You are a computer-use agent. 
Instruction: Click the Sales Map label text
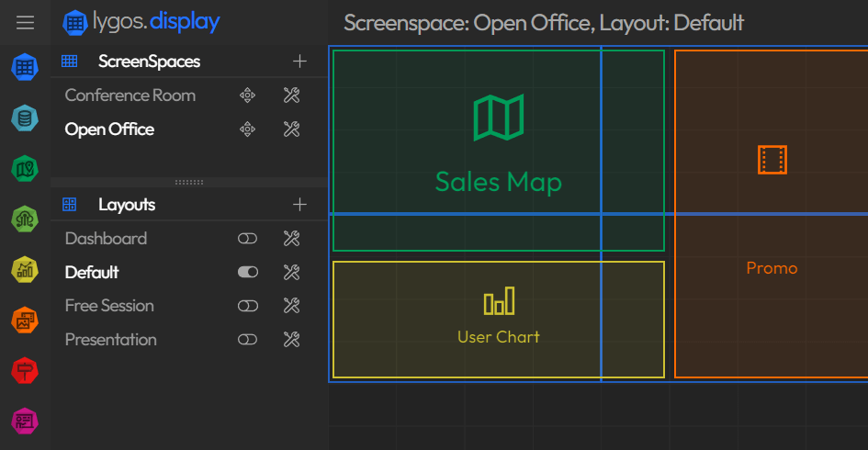coord(499,182)
